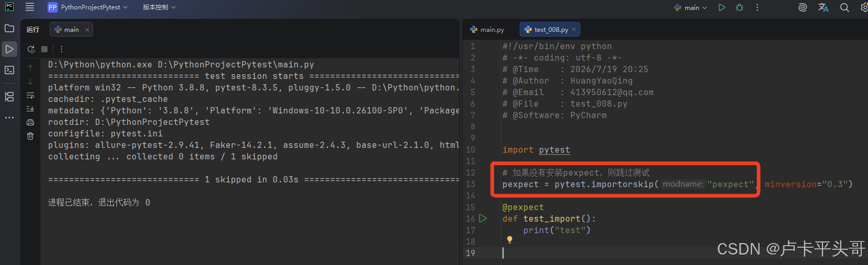Click the minversion="0.3" argument
The height and width of the screenshot is (265, 868).
(806, 185)
